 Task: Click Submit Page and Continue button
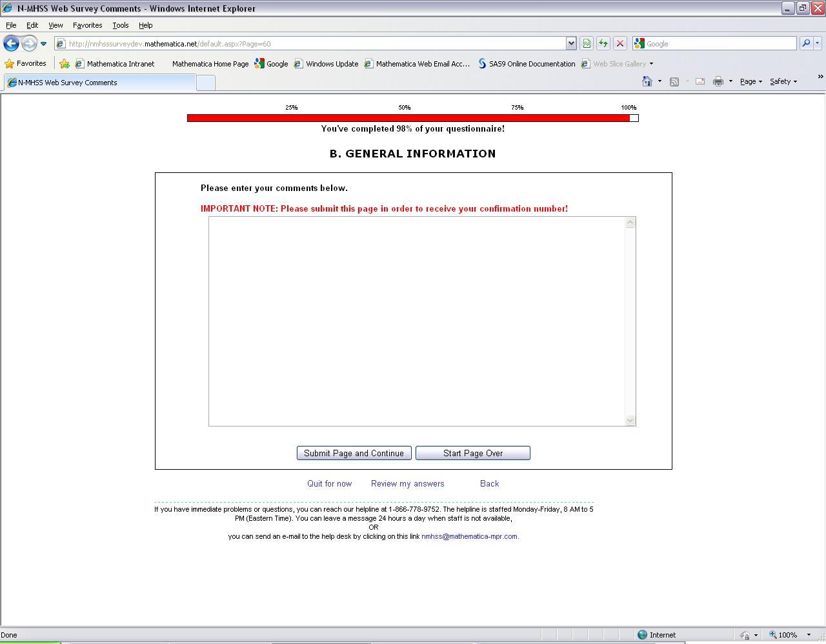pos(354,453)
